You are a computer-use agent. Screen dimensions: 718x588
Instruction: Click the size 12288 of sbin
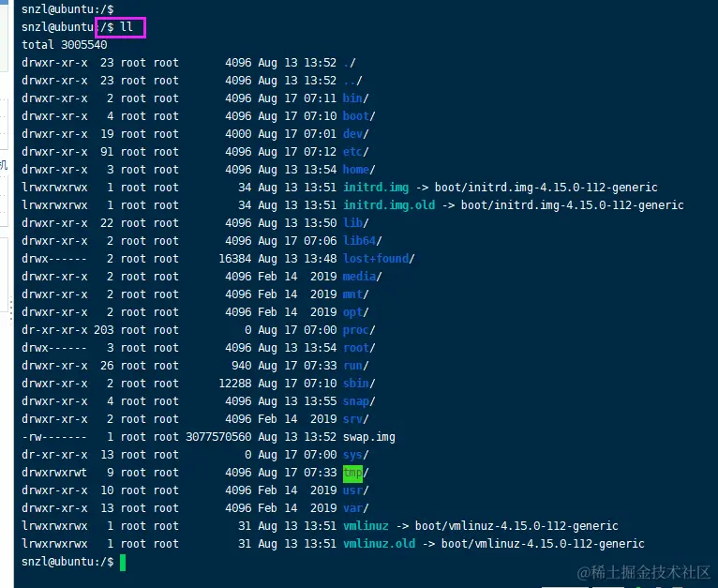click(x=235, y=384)
